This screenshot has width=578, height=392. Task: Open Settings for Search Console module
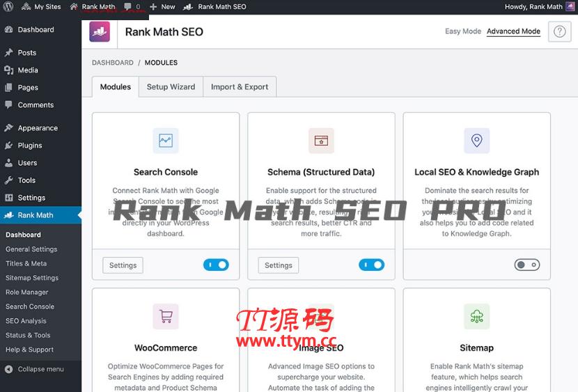click(x=123, y=265)
